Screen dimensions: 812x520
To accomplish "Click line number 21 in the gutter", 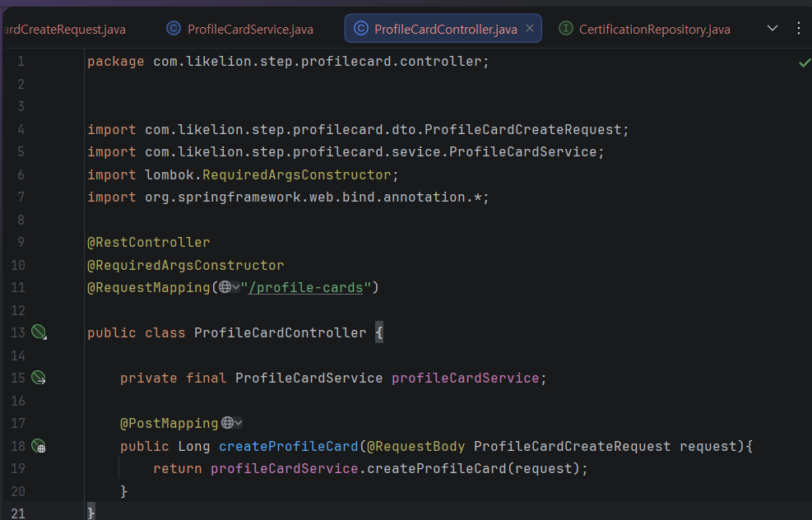I will tap(17, 513).
